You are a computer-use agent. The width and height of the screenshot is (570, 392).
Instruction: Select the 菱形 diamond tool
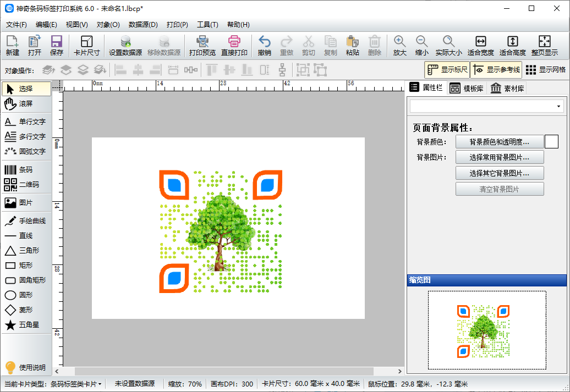[x=26, y=310]
